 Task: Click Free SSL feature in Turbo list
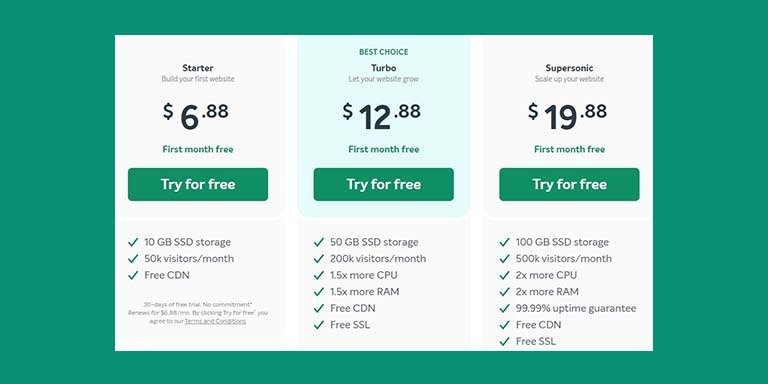coord(350,325)
